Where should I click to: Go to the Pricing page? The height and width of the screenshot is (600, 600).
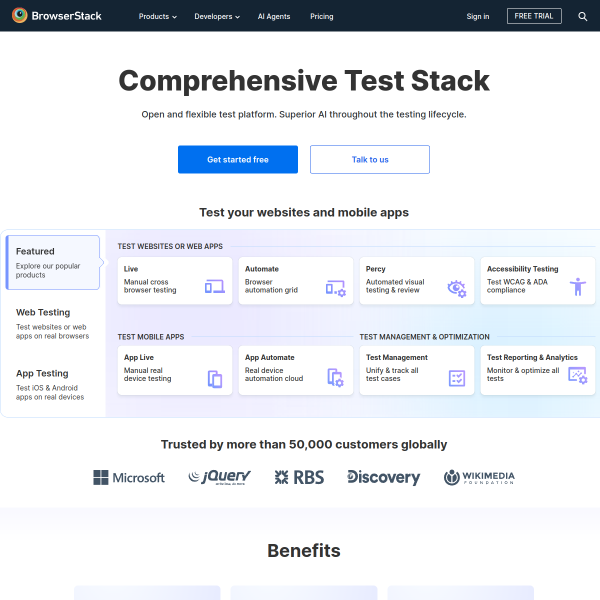[x=321, y=16]
